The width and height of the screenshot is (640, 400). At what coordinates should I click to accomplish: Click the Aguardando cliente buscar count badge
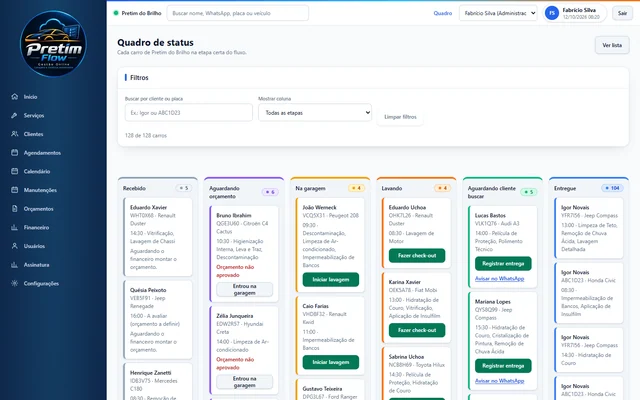click(529, 192)
